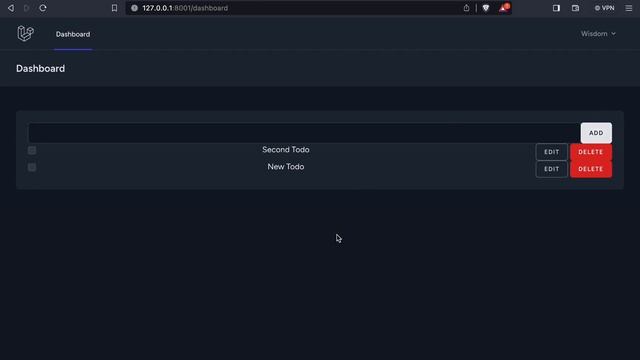The image size is (640, 360).
Task: Click the Dashboard page heading
Action: click(x=40, y=69)
